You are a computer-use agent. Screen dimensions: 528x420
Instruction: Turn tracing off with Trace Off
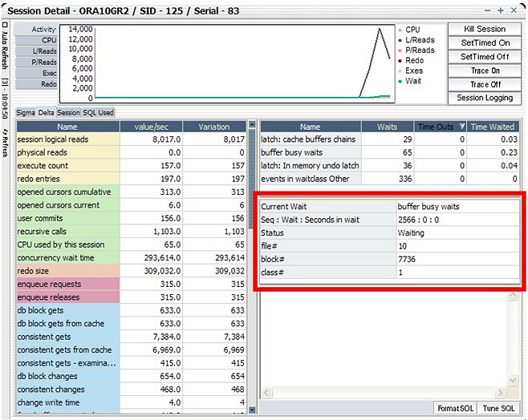(485, 84)
